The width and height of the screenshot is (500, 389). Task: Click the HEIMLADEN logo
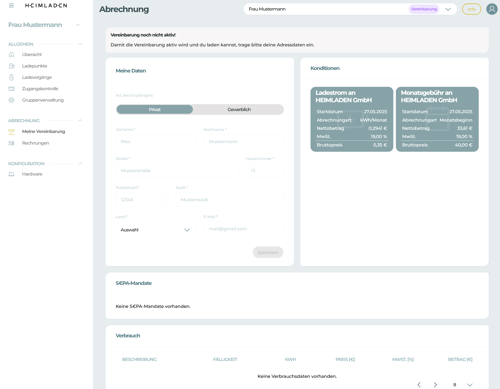[x=46, y=5]
